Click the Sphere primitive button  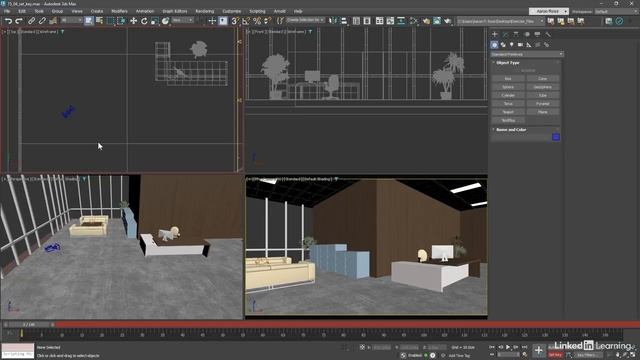point(508,87)
